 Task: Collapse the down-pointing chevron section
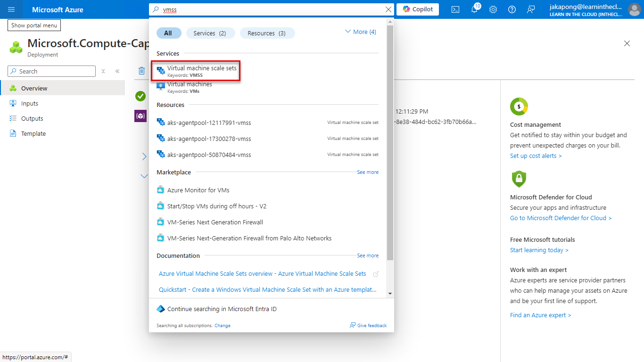(x=144, y=176)
